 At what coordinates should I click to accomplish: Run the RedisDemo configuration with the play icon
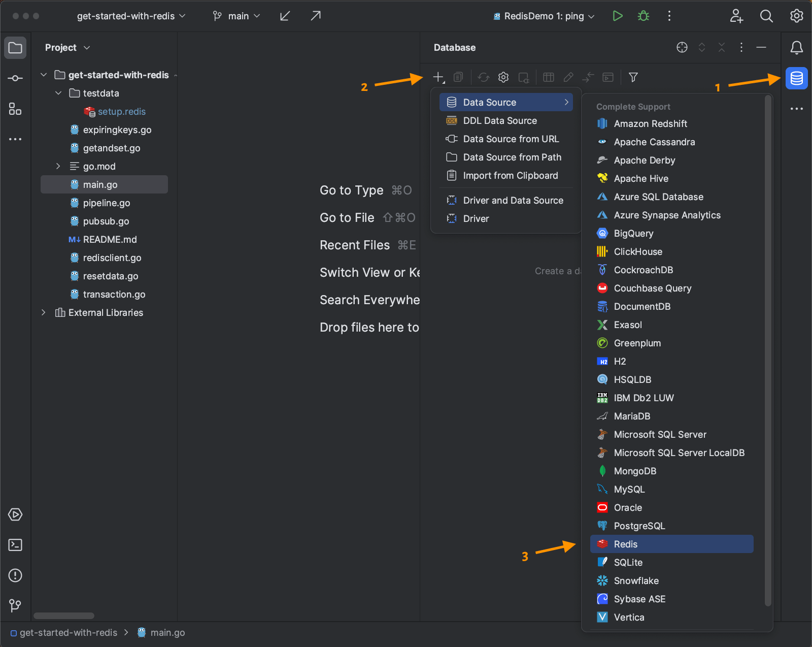click(x=618, y=16)
